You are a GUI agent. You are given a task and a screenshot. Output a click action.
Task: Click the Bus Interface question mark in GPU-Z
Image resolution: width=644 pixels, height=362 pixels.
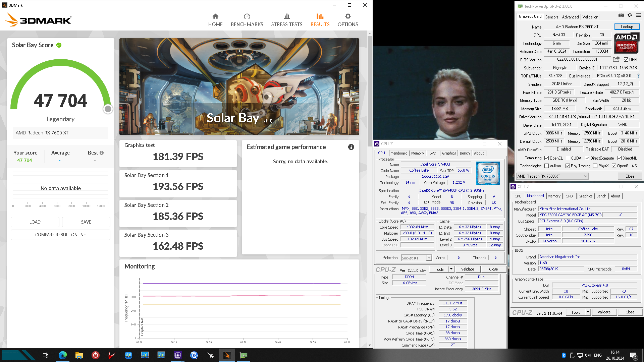click(638, 76)
